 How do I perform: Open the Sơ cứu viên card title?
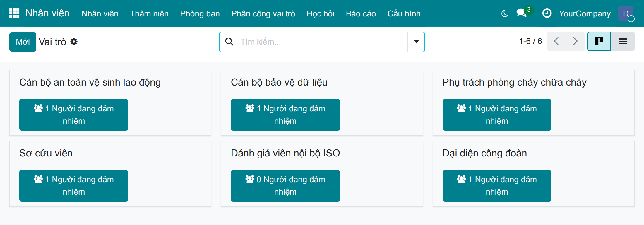coord(46,153)
